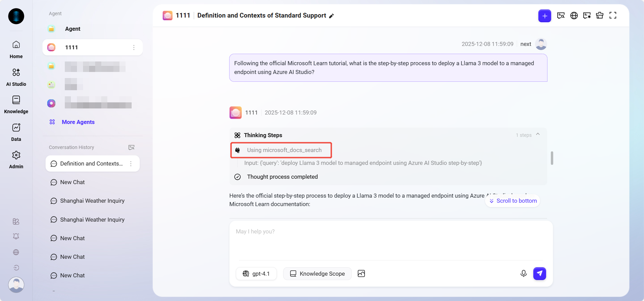Screen dimensions: 644x301
Task: Click the globe icon in top toolbar
Action: tap(574, 16)
